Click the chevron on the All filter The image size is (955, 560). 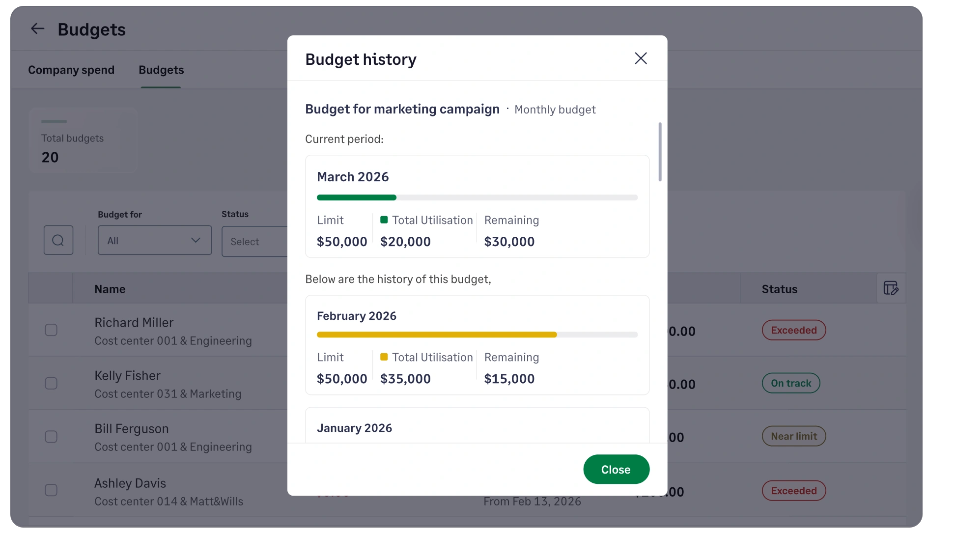[195, 240]
